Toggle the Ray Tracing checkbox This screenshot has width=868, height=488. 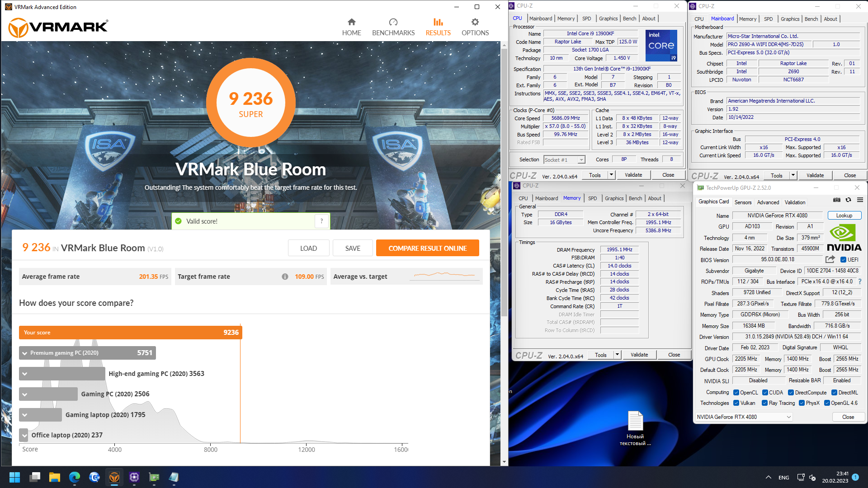click(x=764, y=403)
